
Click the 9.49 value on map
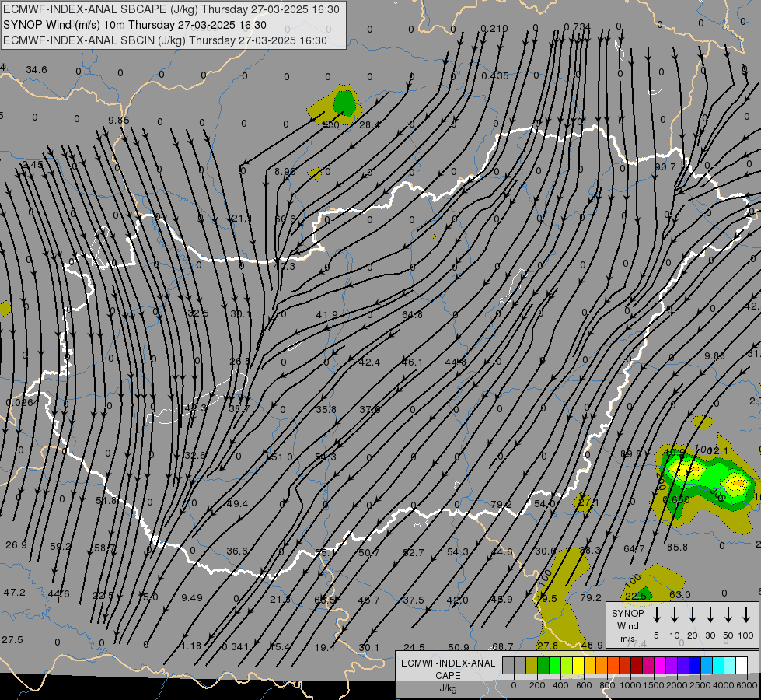192,598
